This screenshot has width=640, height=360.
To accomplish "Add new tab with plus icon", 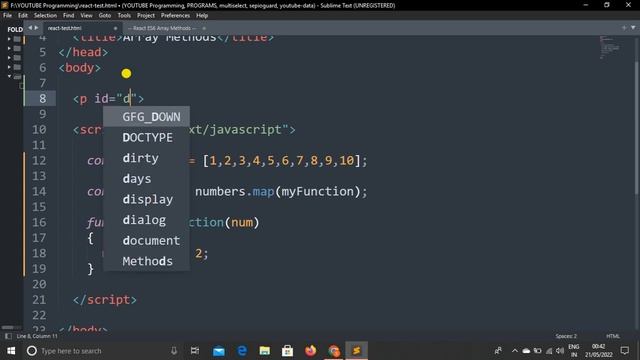I will click(x=624, y=28).
